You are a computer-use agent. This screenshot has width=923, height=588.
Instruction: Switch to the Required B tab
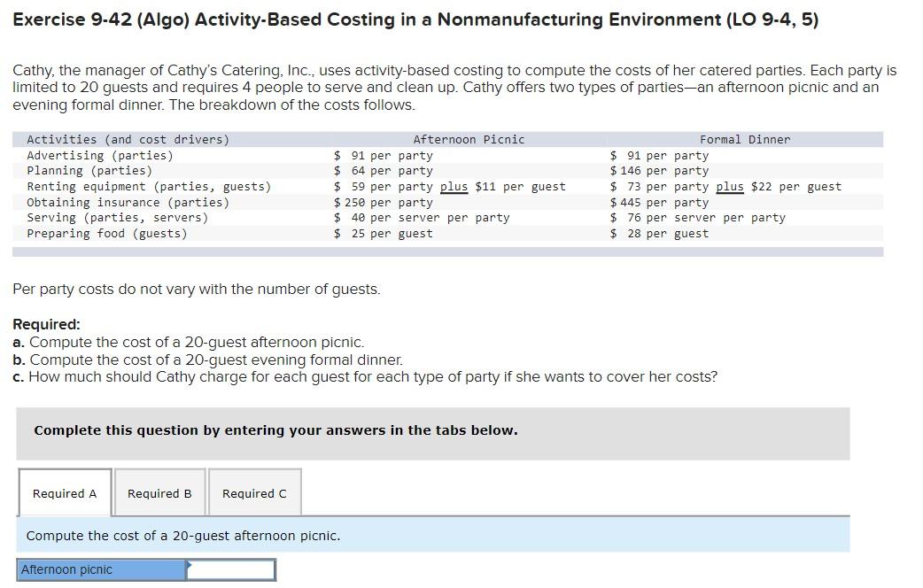(159, 493)
